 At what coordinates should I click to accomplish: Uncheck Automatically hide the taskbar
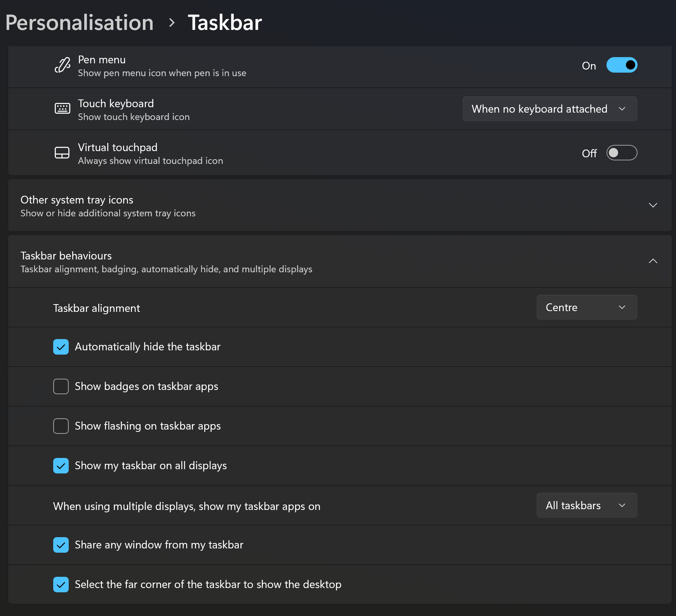click(x=61, y=346)
